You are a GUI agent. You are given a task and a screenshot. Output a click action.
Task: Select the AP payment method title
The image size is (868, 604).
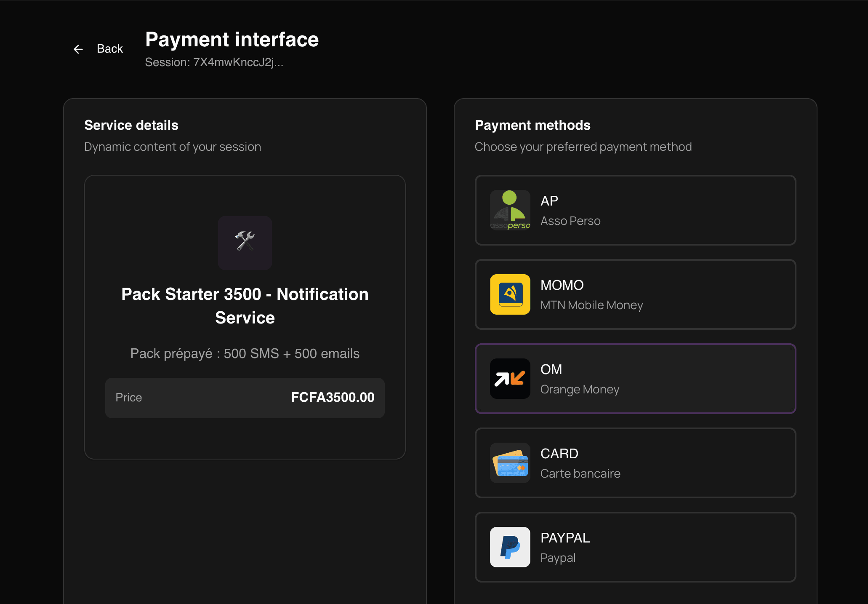[549, 201]
